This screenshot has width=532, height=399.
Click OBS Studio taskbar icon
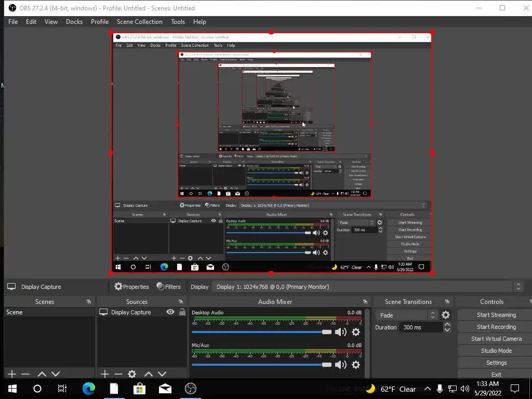(190, 389)
